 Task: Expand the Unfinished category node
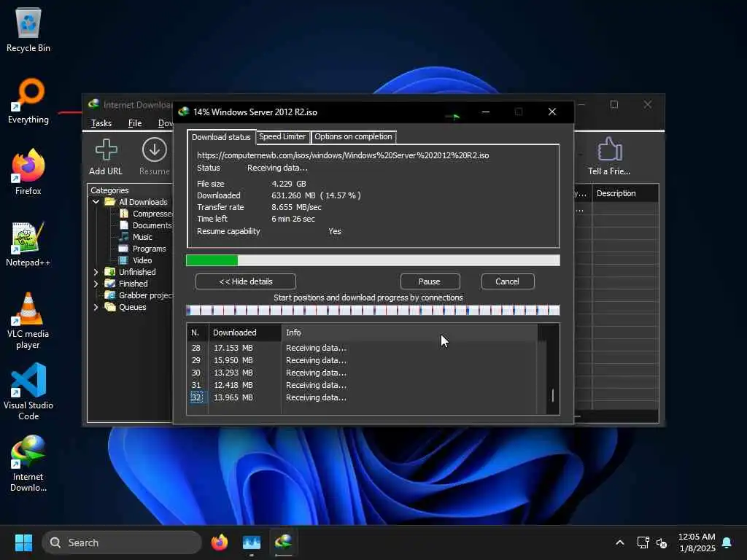tap(96, 272)
